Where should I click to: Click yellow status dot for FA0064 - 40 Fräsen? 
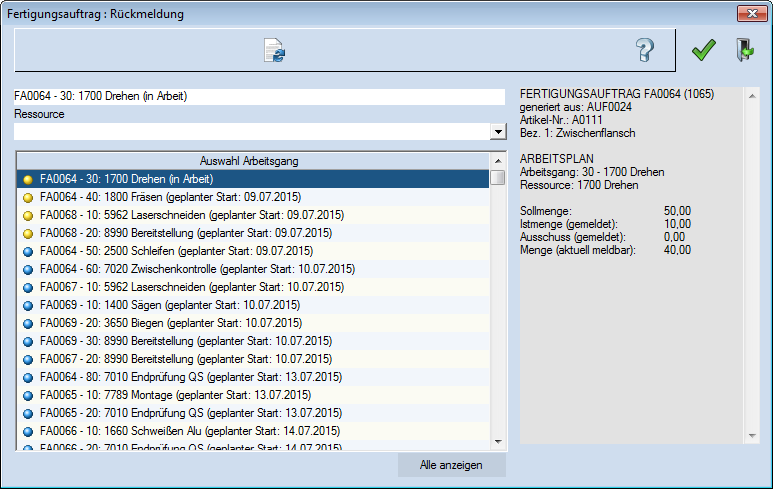coord(28,197)
